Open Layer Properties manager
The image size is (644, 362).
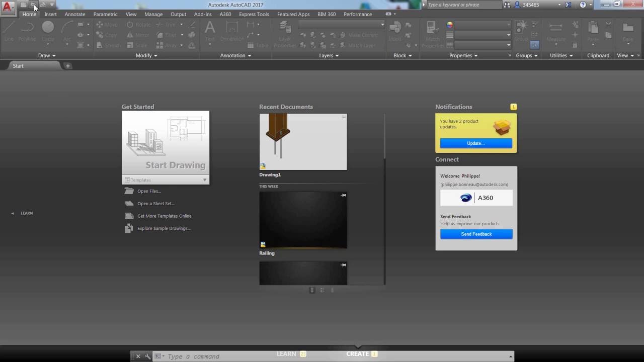tap(285, 34)
